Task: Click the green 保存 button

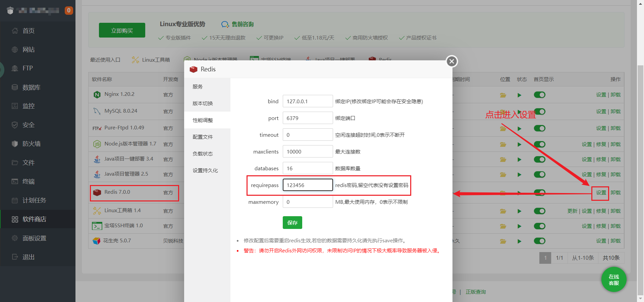Action: point(292,223)
